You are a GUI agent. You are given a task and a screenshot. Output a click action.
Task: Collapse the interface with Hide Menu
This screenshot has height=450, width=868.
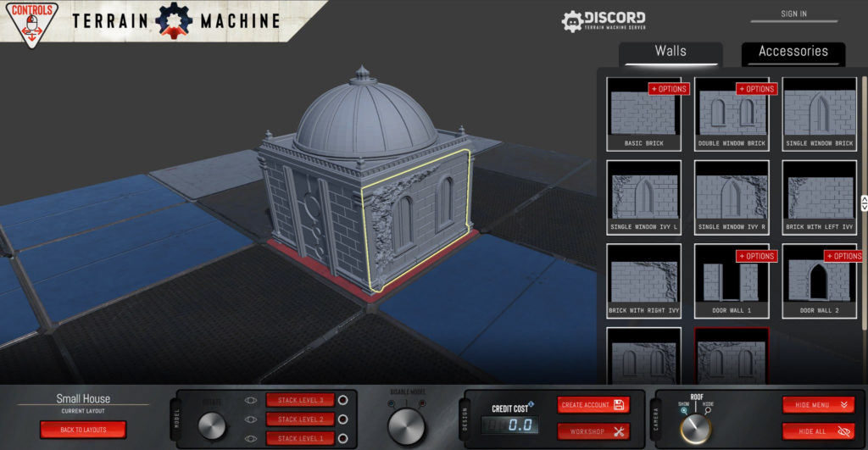pyautogui.click(x=818, y=404)
